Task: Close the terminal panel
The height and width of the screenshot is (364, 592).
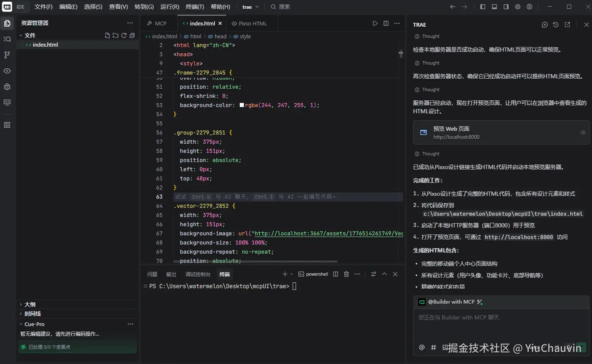Action: [x=395, y=274]
